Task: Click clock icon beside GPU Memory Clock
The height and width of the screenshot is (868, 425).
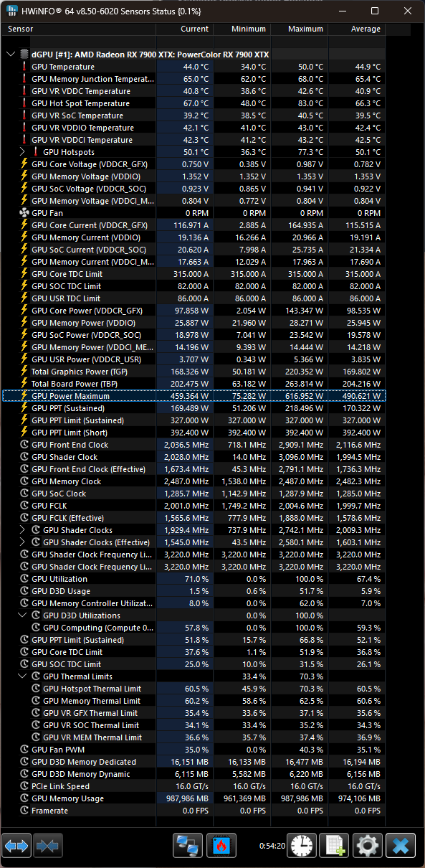Action: (24, 481)
